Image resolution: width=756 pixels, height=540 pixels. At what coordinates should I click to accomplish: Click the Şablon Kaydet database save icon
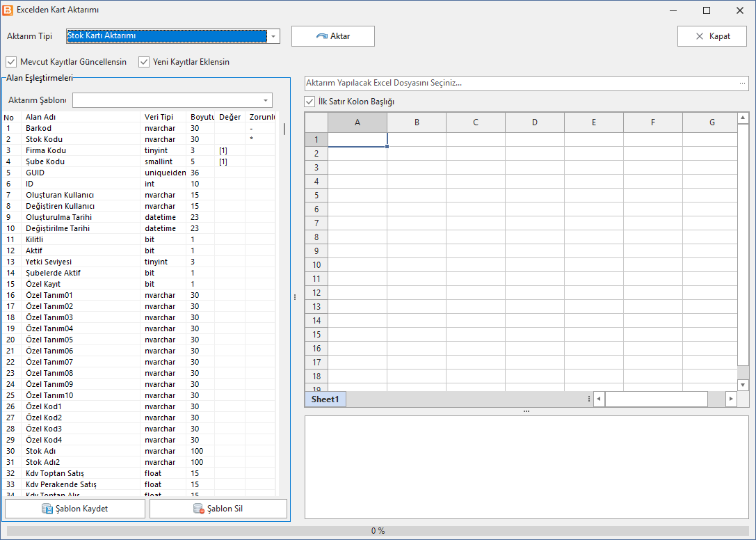point(47,509)
